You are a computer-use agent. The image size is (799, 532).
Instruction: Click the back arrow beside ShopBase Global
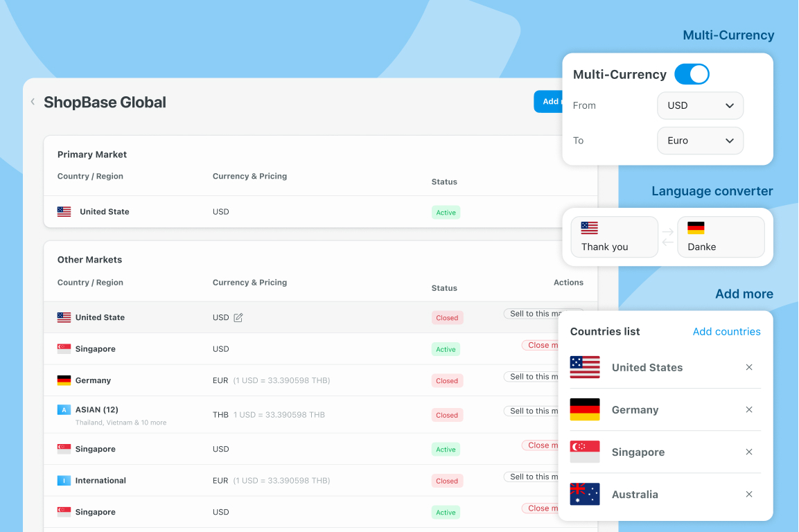tap(33, 102)
